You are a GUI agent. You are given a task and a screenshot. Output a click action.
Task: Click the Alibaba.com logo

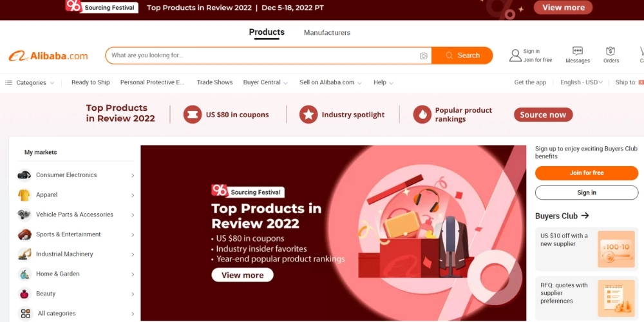tap(48, 56)
